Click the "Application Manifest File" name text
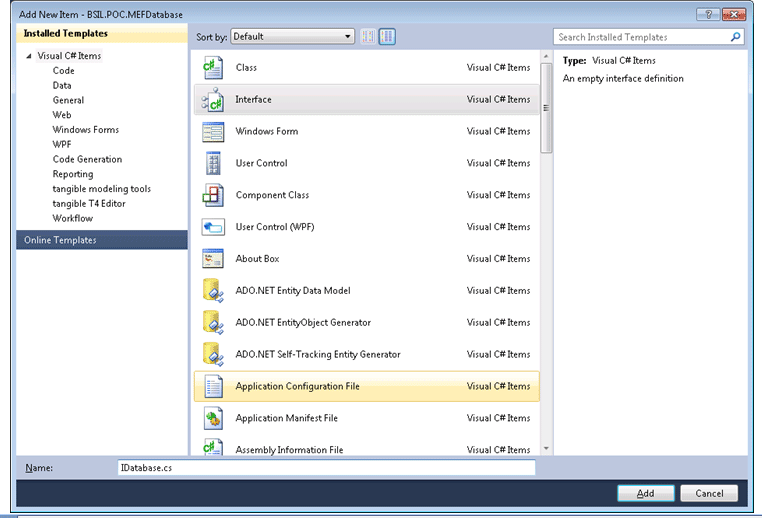Image resolution: width=762 pixels, height=518 pixels. (286, 418)
